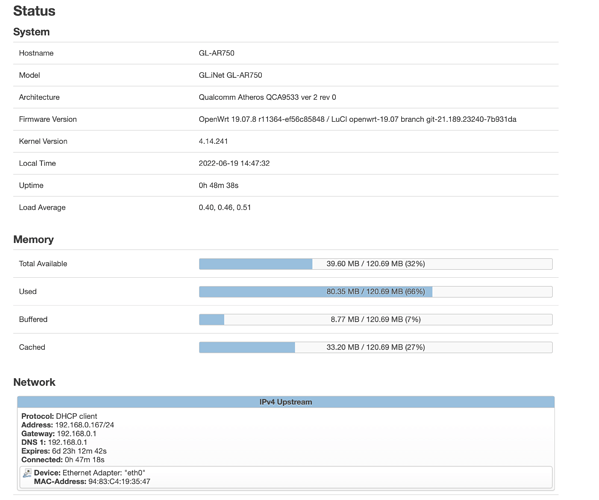Click the Uptime row label
Image resolution: width=599 pixels, height=500 pixels.
31,186
